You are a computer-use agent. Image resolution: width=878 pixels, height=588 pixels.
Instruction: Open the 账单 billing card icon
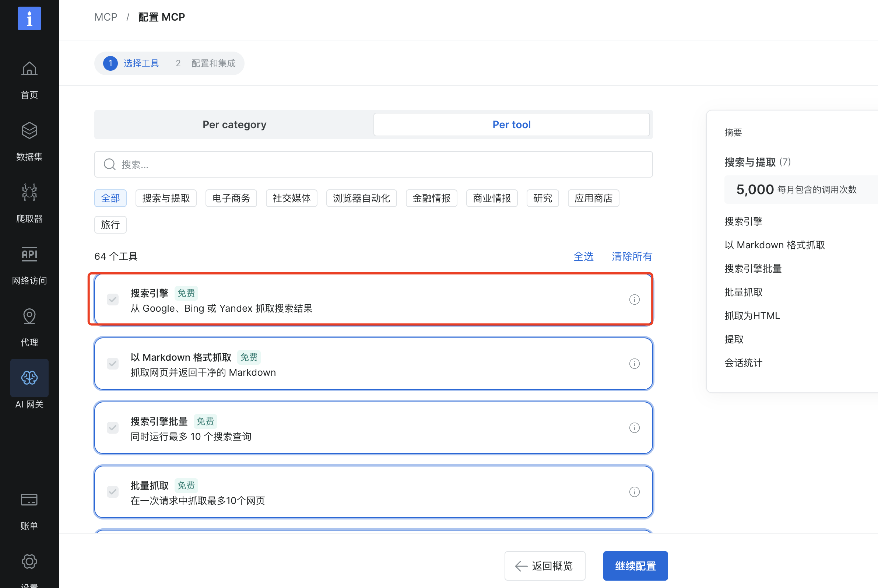pos(29,500)
